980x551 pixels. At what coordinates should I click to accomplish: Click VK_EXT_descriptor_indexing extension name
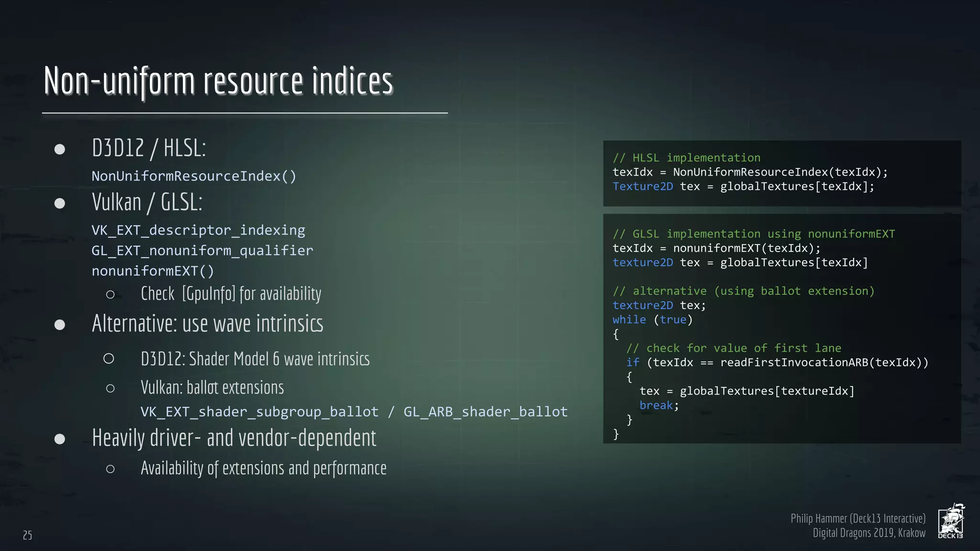198,230
